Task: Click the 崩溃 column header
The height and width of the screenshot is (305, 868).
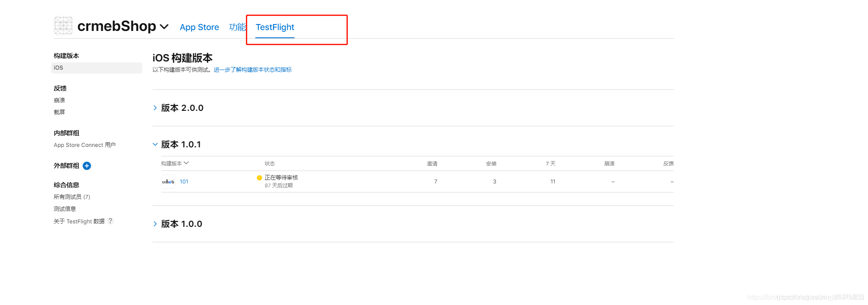Action: (x=609, y=164)
